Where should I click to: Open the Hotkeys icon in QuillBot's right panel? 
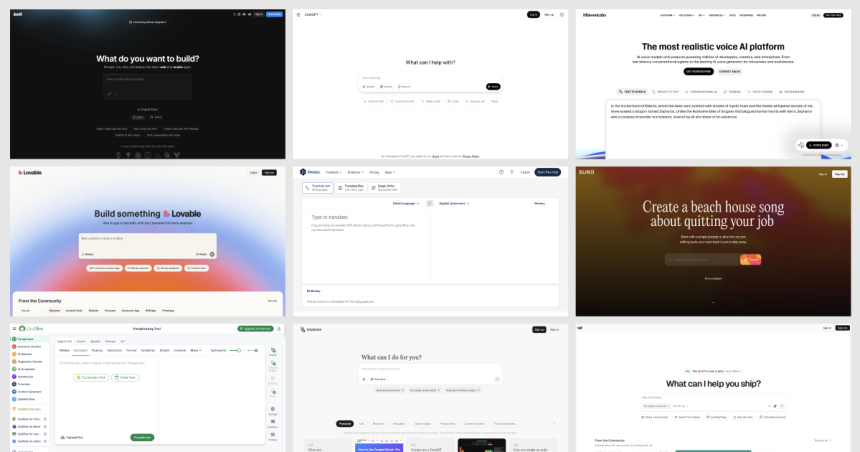[x=273, y=436]
